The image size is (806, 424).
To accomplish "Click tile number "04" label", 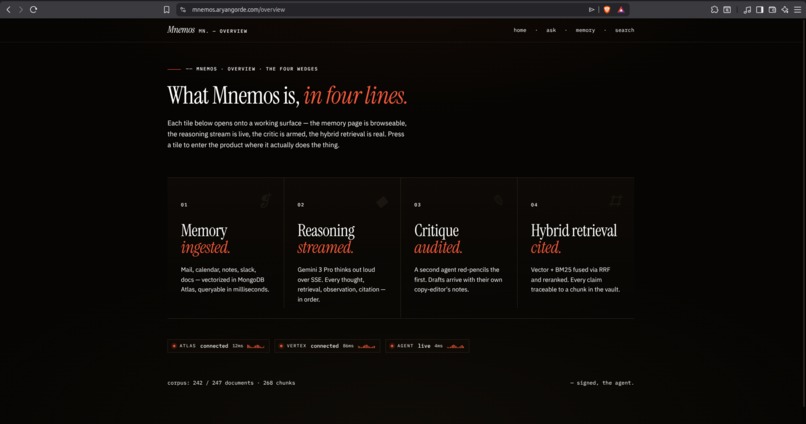I will point(534,205).
